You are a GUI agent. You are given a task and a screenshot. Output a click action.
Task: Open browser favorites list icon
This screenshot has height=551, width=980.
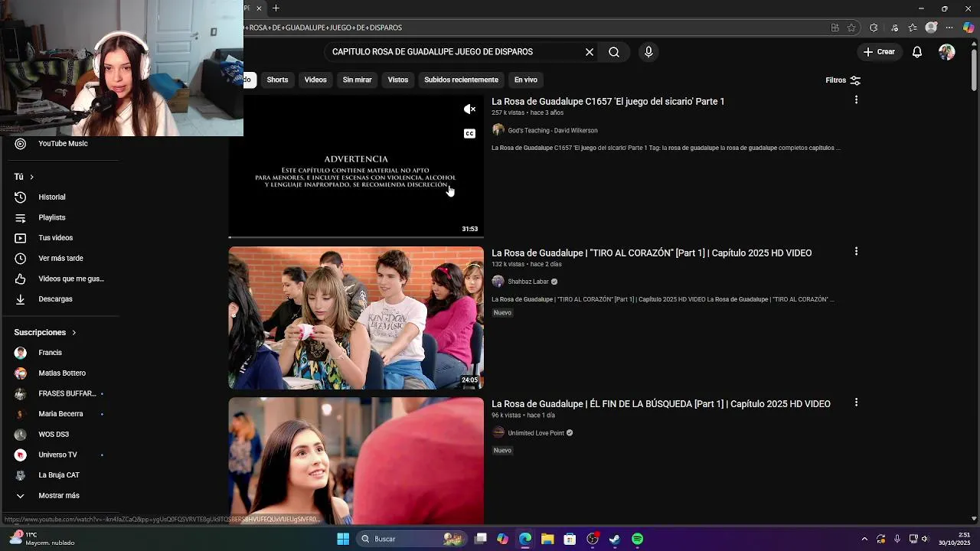pyautogui.click(x=913, y=28)
